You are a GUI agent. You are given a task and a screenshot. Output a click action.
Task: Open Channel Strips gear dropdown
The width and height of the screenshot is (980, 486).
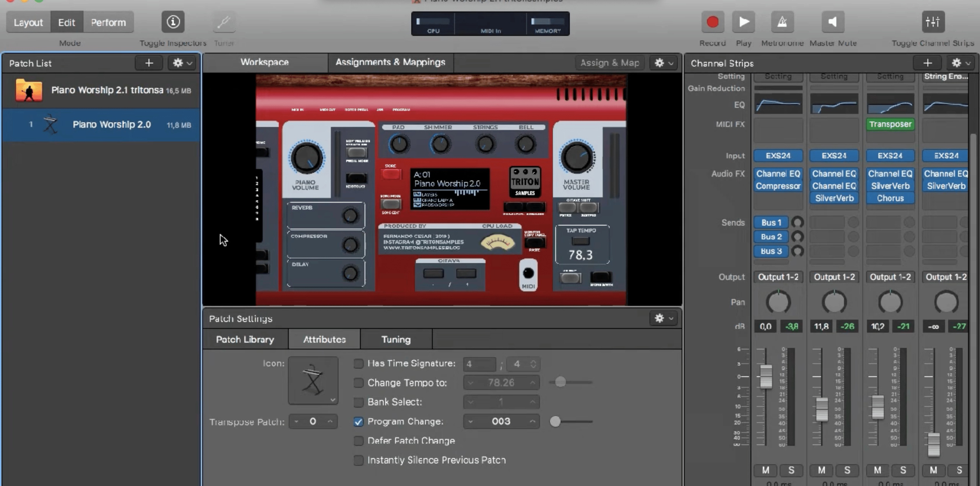click(x=960, y=63)
